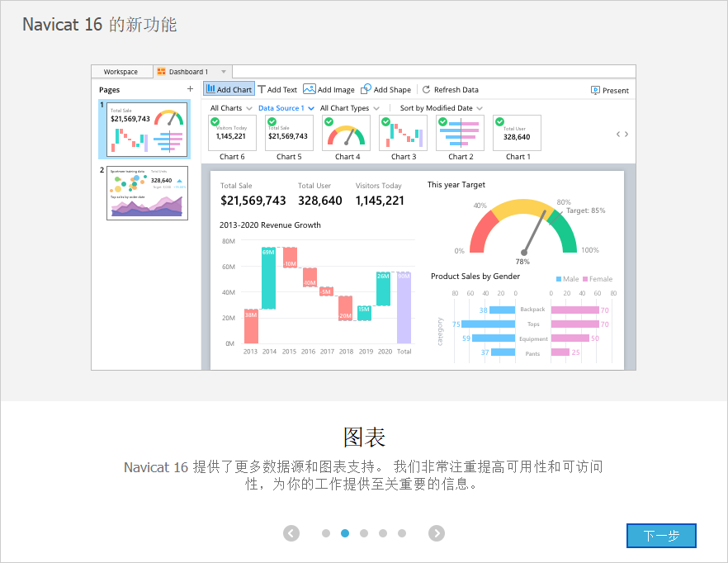Viewport: 728px width, 563px height.
Task: Click the Add Image tool
Action: pyautogui.click(x=329, y=90)
